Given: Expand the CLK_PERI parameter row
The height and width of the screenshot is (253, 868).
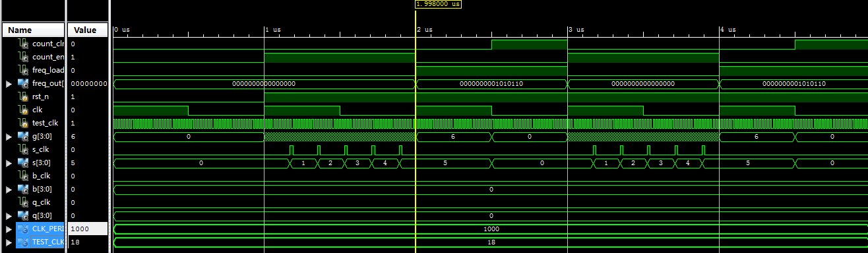Looking at the screenshot, I should pos(9,229).
